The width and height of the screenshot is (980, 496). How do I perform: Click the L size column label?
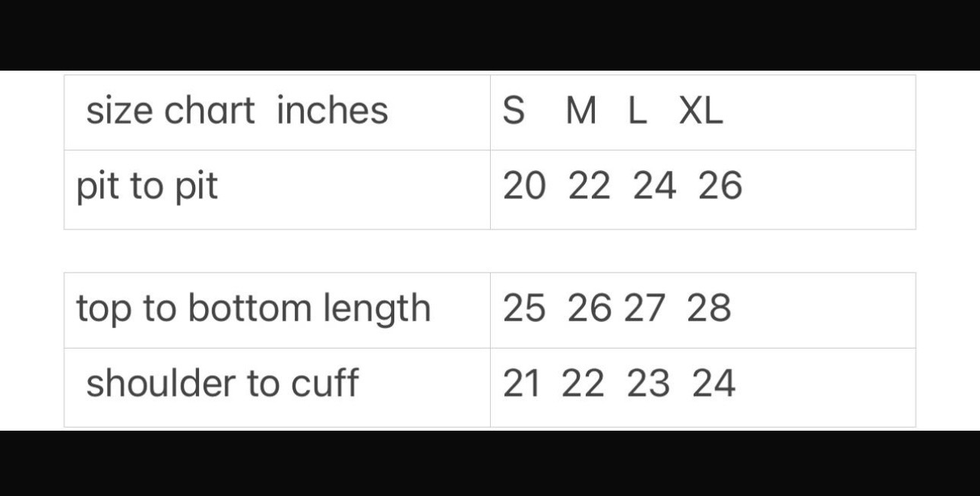click(x=637, y=111)
